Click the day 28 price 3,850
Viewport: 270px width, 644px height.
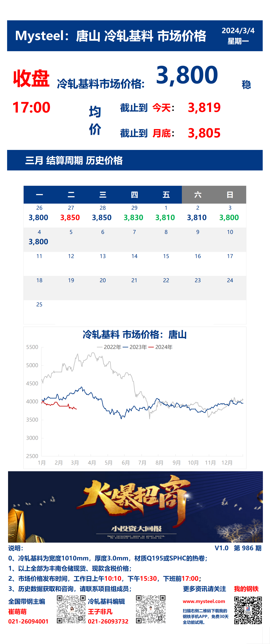[102, 217]
